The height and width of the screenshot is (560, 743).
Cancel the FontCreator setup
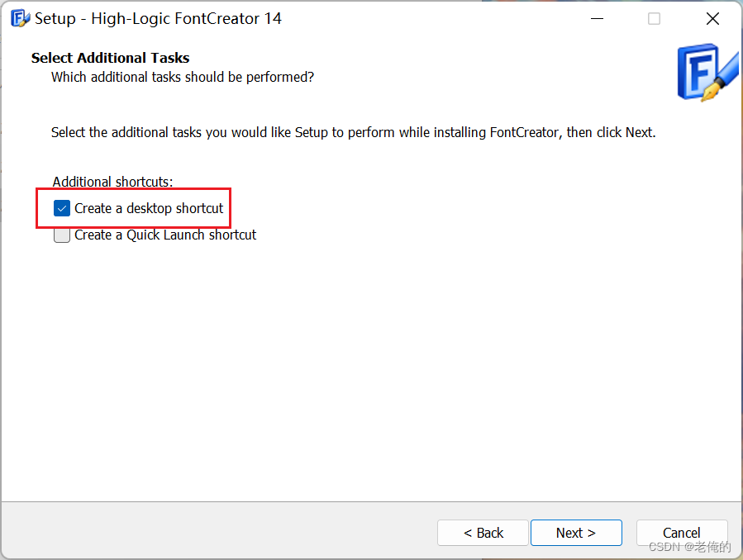(682, 533)
